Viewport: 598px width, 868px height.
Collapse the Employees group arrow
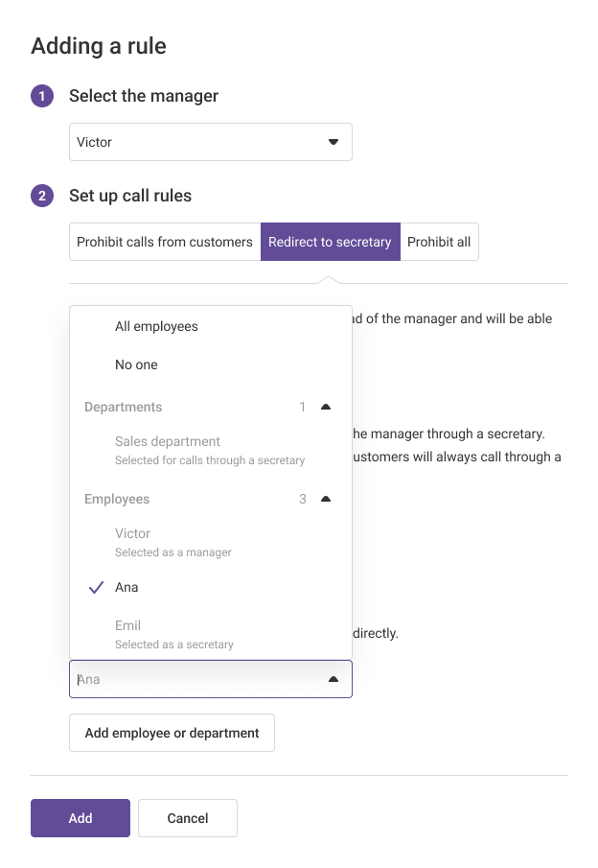click(x=326, y=499)
